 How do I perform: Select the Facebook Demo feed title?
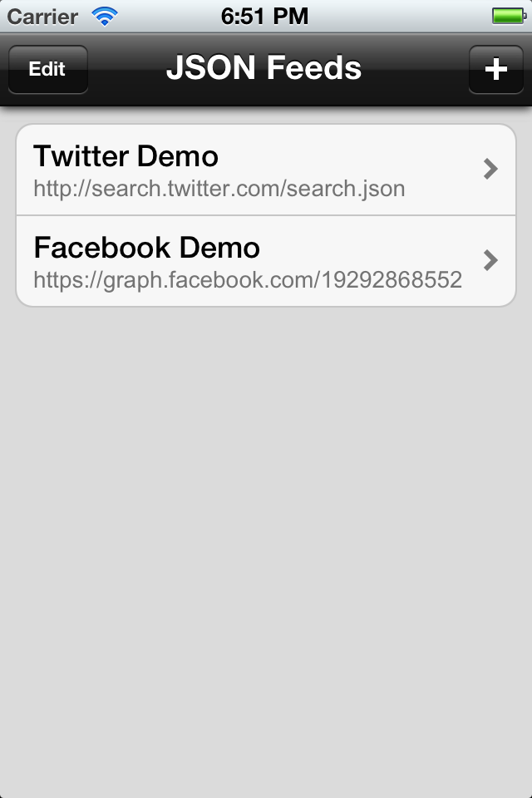[x=146, y=248]
